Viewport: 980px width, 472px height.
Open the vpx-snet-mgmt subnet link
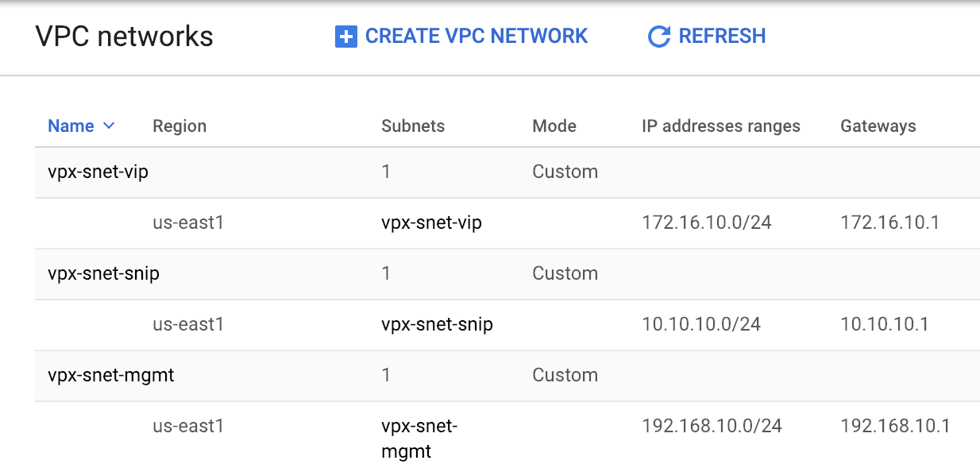[x=419, y=439]
